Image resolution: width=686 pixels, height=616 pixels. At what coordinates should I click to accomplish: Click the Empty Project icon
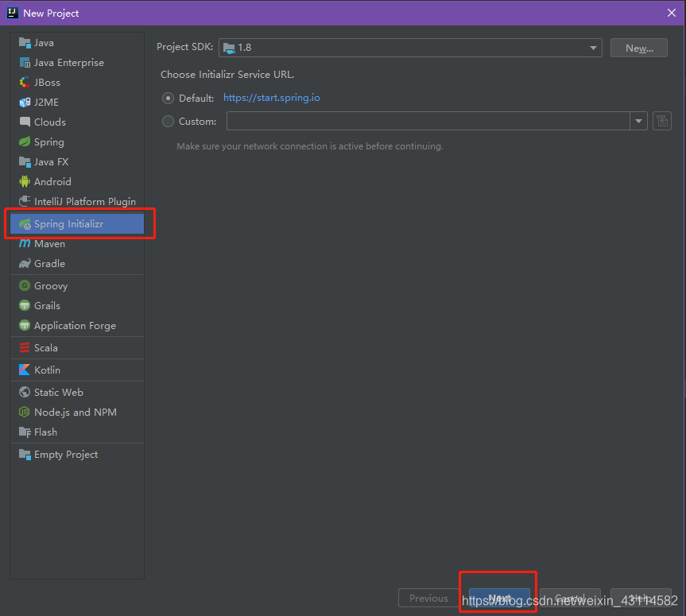coord(25,455)
